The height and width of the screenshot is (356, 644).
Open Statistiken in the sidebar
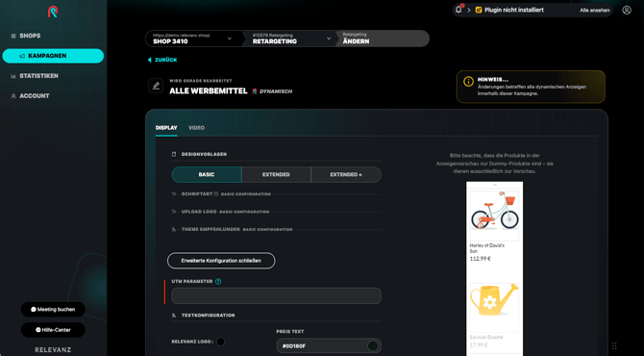click(x=38, y=76)
